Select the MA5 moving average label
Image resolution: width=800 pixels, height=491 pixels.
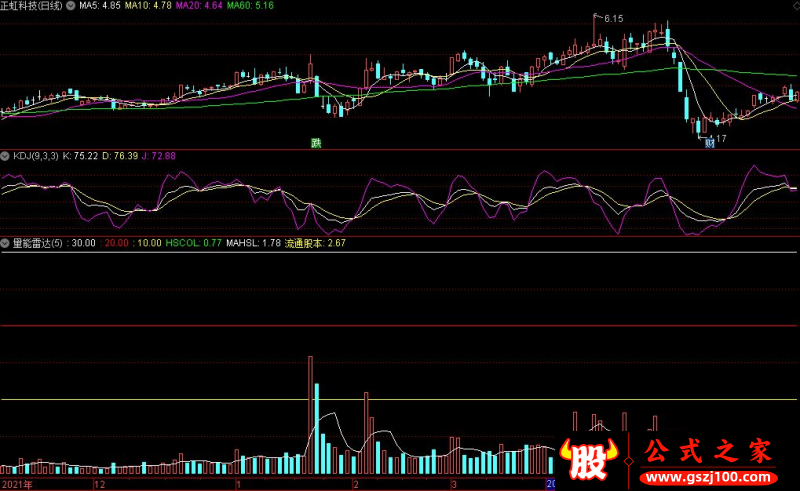pyautogui.click(x=99, y=6)
